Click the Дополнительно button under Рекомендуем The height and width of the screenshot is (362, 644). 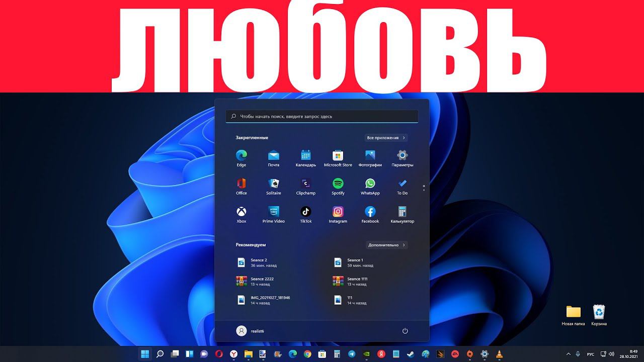pos(386,245)
